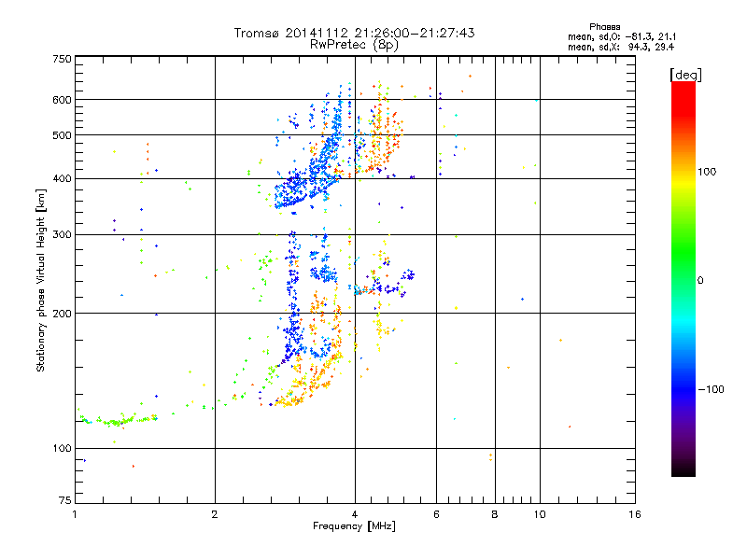Image resolution: width=747 pixels, height=560 pixels.
Task: Click the x-axis '8' frequency label
Action: [495, 514]
